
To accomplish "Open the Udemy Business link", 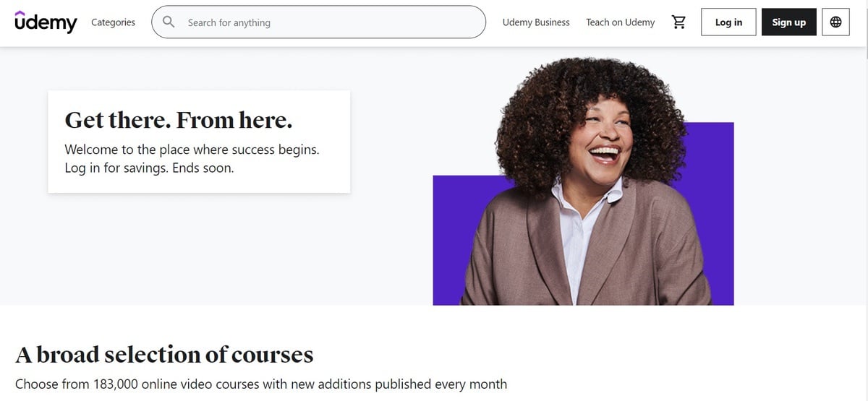I will click(536, 22).
